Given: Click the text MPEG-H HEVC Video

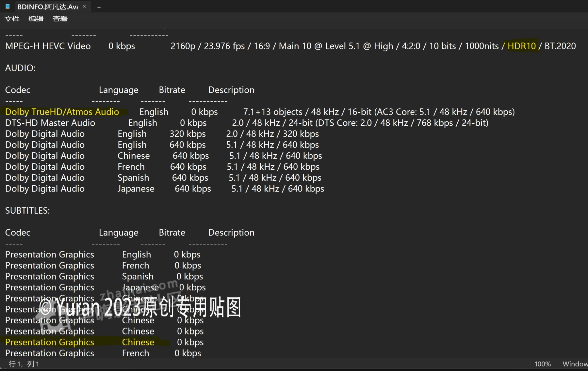Looking at the screenshot, I should (48, 46).
